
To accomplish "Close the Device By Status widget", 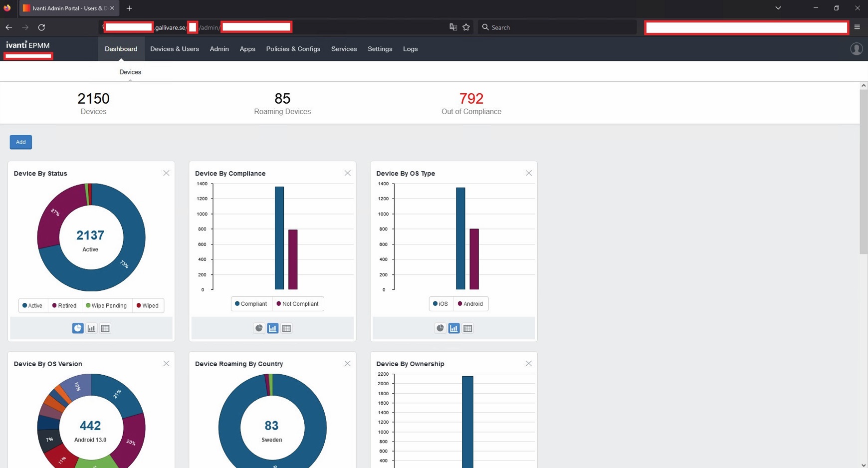I will (x=166, y=173).
